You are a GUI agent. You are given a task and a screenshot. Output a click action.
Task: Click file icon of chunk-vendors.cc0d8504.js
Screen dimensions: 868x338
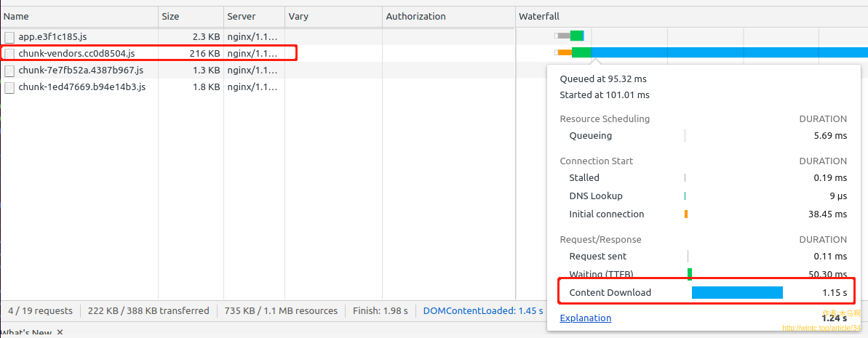click(9, 55)
